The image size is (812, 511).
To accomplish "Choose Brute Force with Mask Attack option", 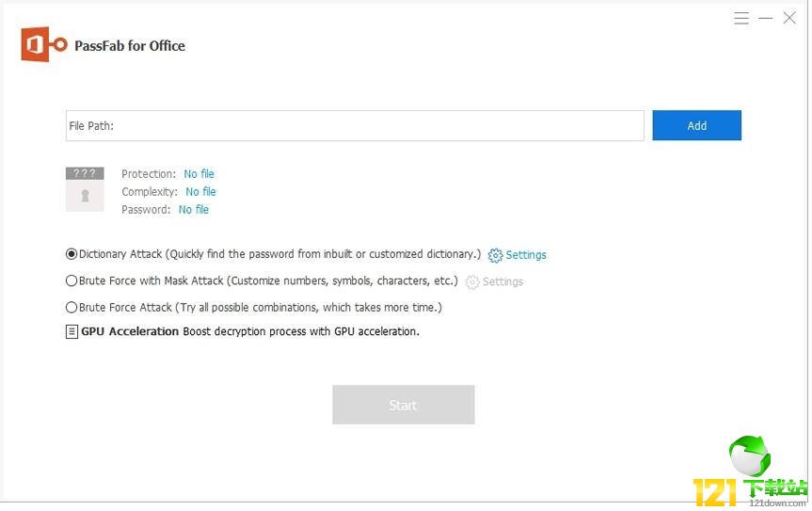I will (x=72, y=280).
